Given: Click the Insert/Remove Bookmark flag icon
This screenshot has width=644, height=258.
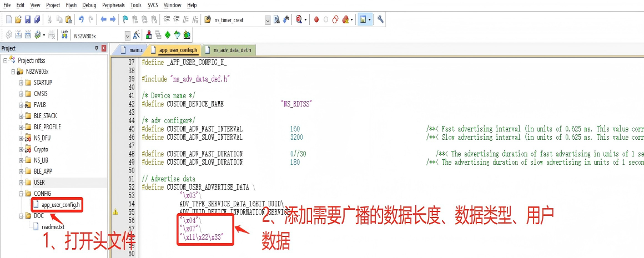Looking at the screenshot, I should tap(125, 19).
